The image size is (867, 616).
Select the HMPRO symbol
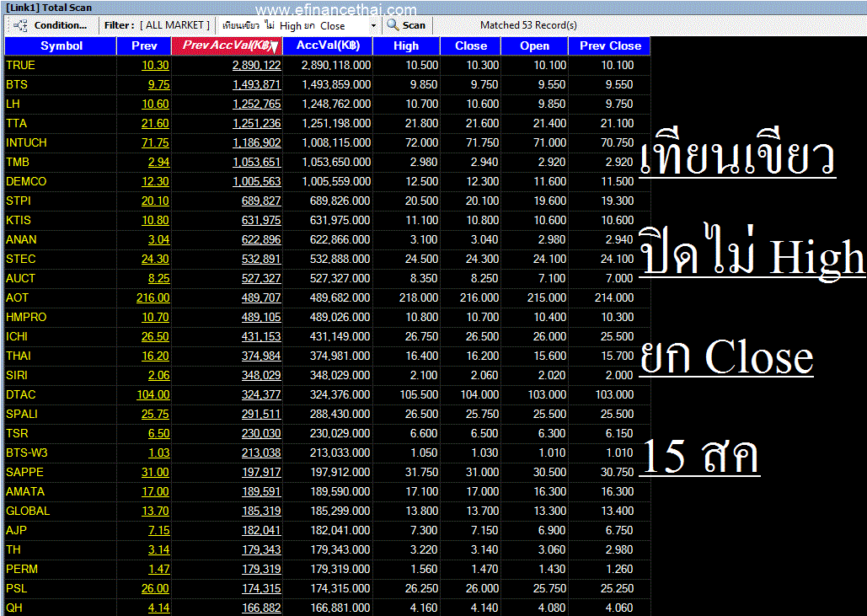(x=26, y=317)
